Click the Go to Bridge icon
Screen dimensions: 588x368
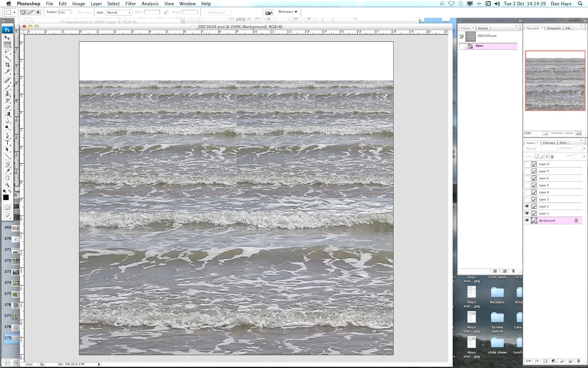click(x=269, y=12)
